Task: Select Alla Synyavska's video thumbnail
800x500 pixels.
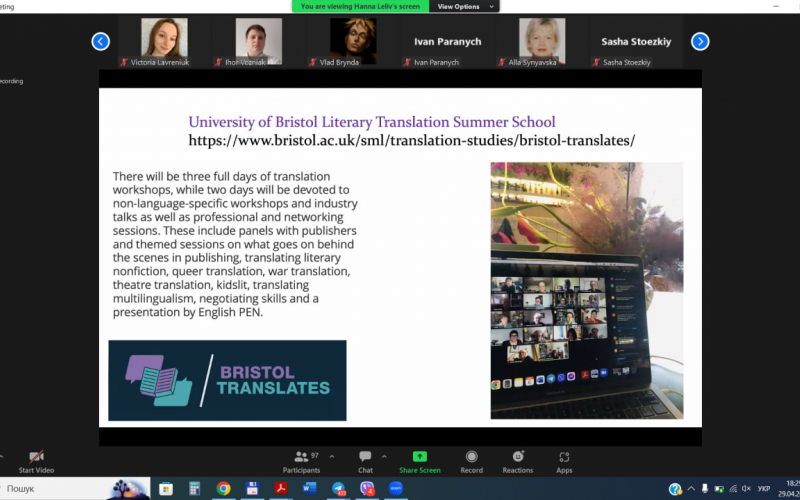Action: tap(542, 41)
